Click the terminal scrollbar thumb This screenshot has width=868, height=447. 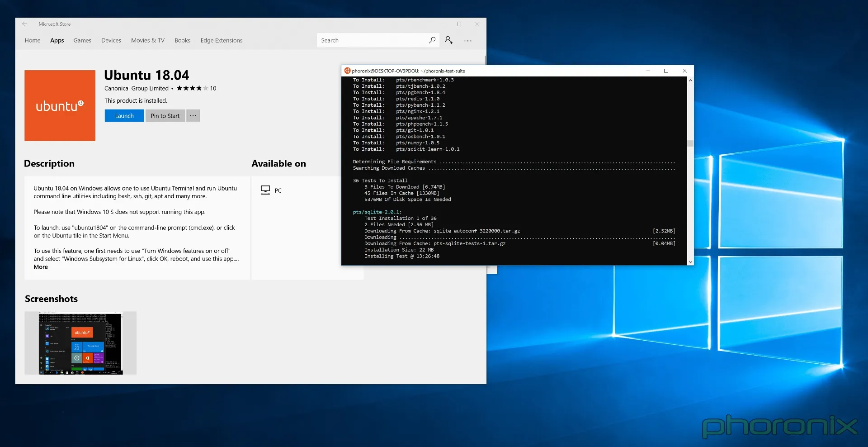click(x=690, y=143)
